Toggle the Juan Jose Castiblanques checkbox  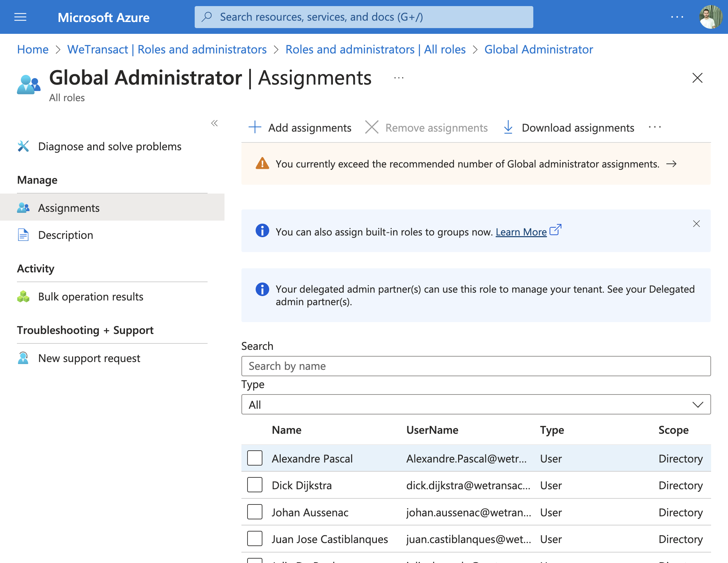(255, 539)
